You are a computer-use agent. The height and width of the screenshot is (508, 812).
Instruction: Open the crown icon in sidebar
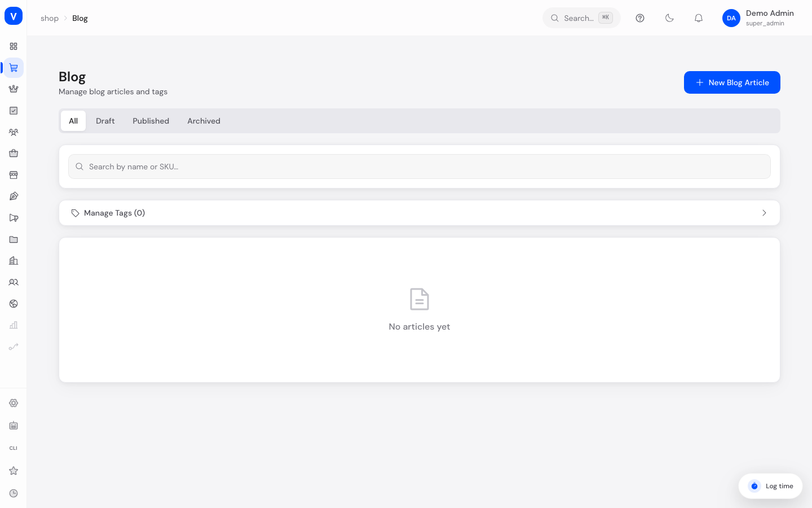(14, 89)
